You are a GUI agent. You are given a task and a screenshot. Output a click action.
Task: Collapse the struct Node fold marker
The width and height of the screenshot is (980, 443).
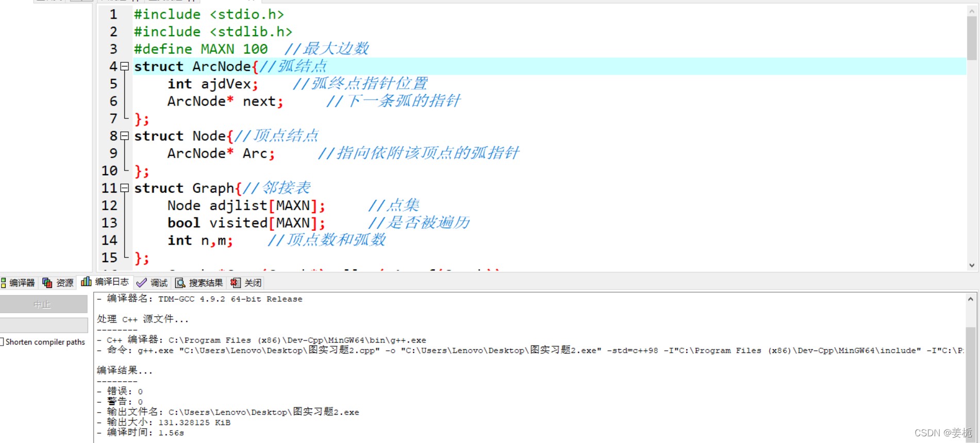(x=124, y=136)
